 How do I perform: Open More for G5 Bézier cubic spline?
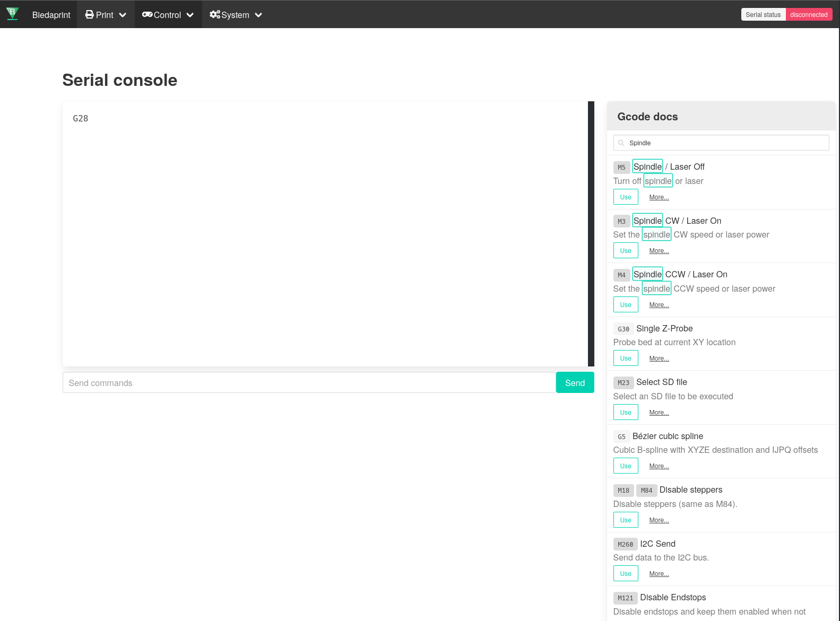(659, 466)
